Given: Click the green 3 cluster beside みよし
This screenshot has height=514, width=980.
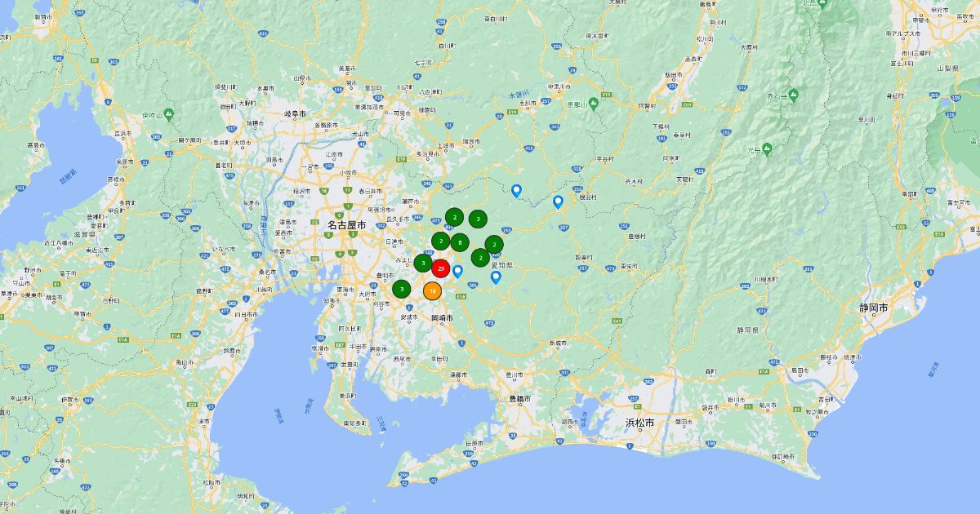Looking at the screenshot, I should (422, 263).
